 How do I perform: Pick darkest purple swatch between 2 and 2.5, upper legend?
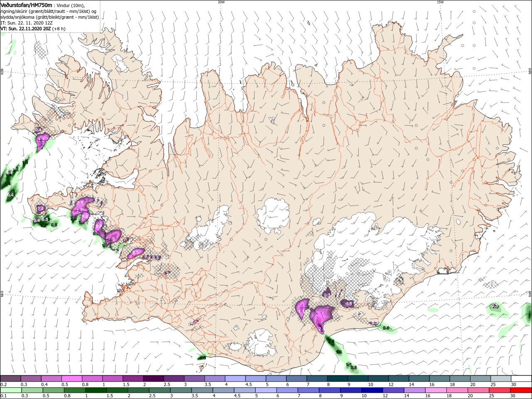153,379
